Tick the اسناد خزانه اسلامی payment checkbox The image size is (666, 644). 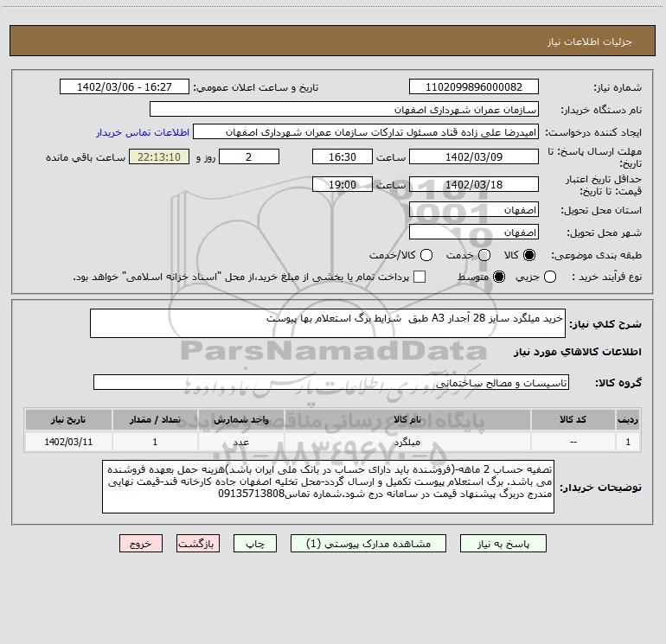click(419, 277)
